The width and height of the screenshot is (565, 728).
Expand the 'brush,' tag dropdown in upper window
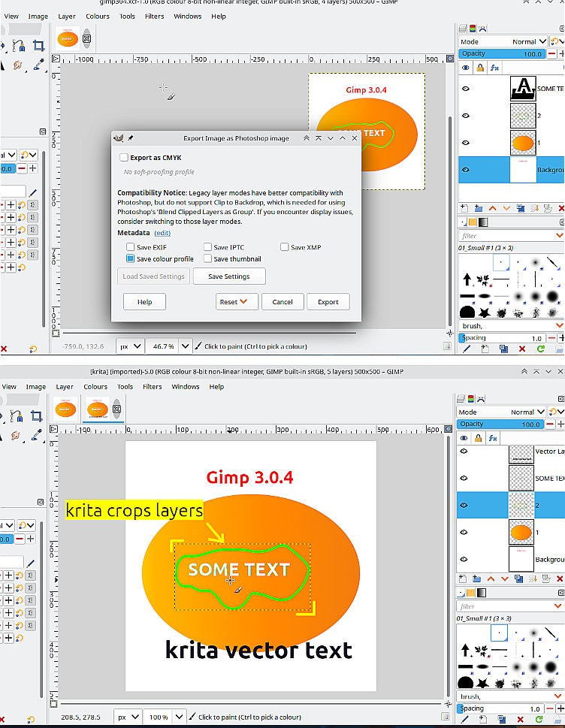click(560, 325)
